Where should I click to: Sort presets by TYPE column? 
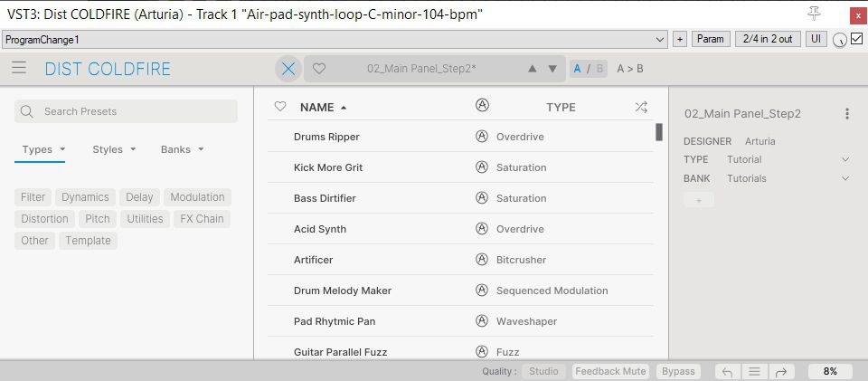click(561, 108)
